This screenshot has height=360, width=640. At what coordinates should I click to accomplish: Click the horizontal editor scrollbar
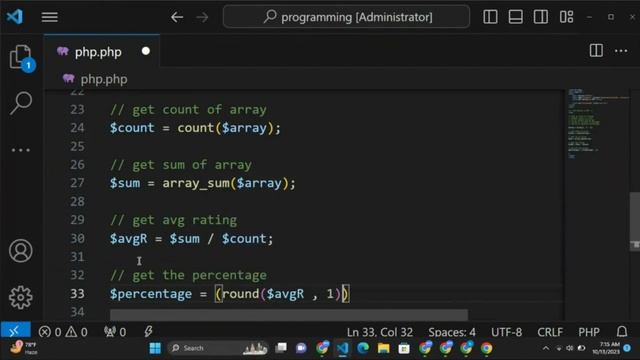(x=289, y=315)
